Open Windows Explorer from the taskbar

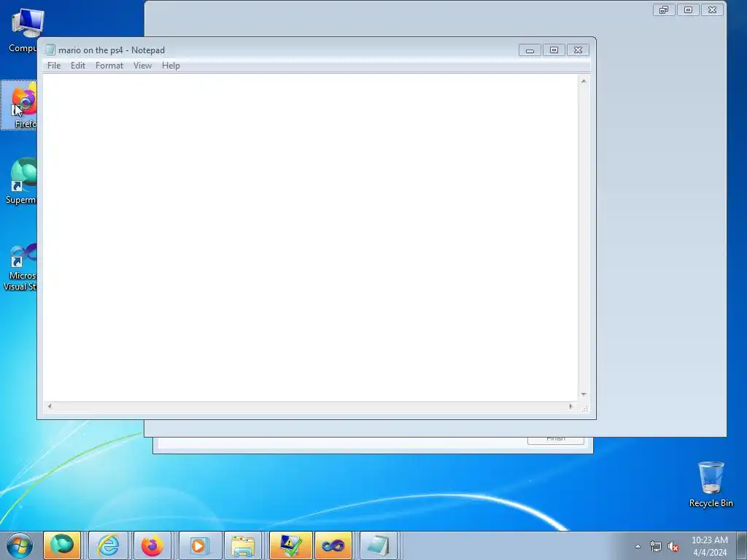click(x=243, y=545)
